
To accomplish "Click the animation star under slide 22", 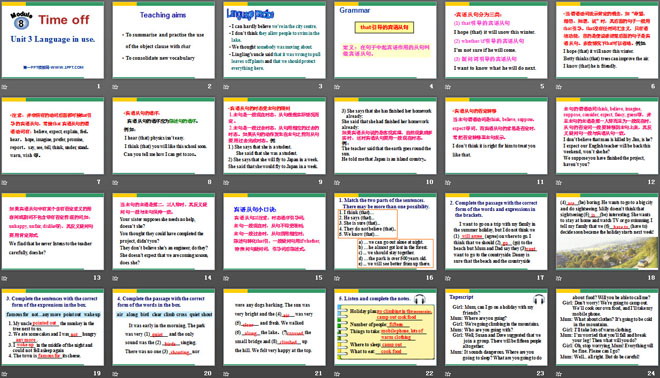I will (x=337, y=374).
